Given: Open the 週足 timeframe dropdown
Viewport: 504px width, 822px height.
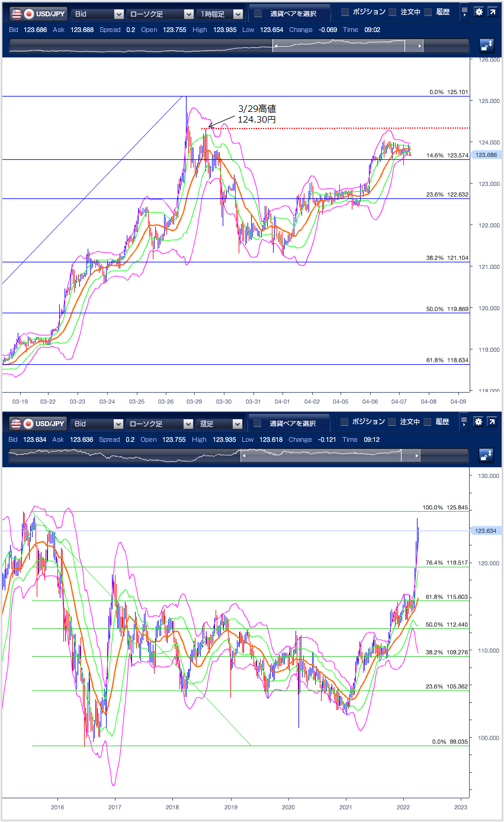Looking at the screenshot, I should [220, 424].
